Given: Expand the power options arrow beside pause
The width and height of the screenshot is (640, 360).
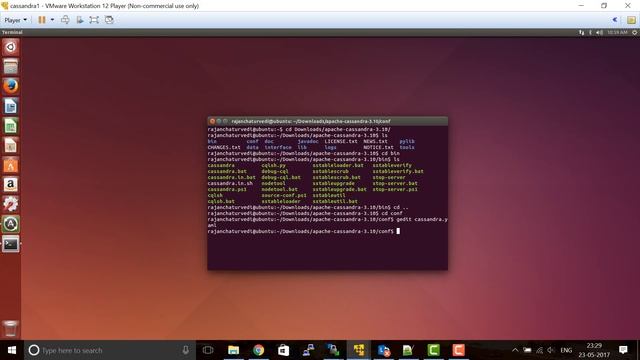Looking at the screenshot, I should click(x=52, y=20).
